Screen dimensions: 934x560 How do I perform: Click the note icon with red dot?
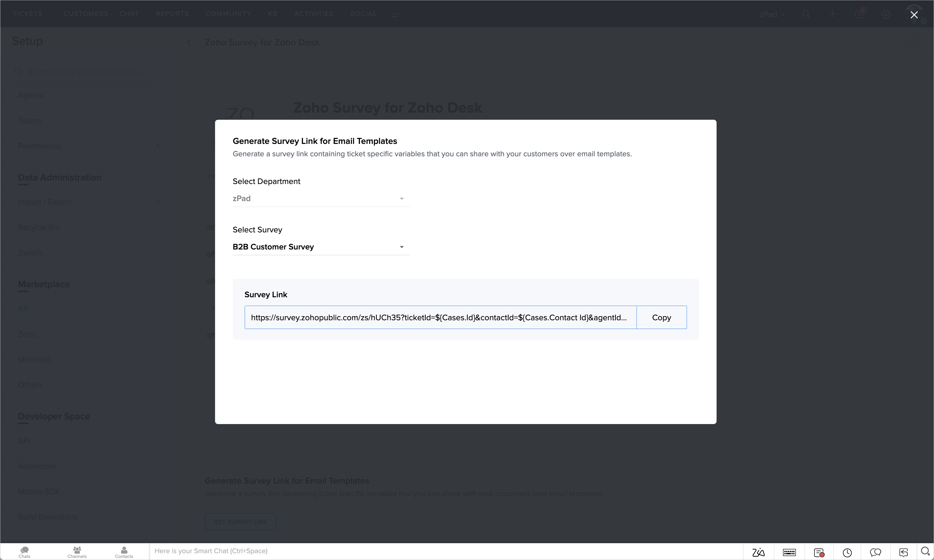point(819,552)
